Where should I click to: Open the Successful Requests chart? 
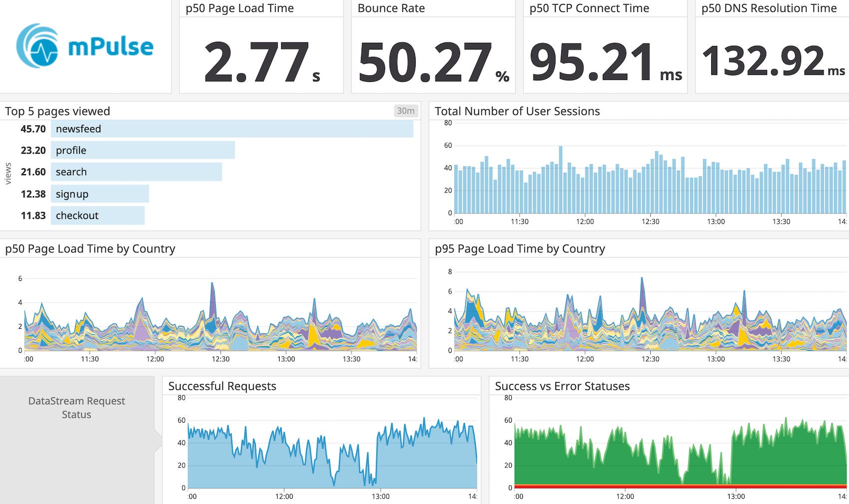(x=222, y=386)
